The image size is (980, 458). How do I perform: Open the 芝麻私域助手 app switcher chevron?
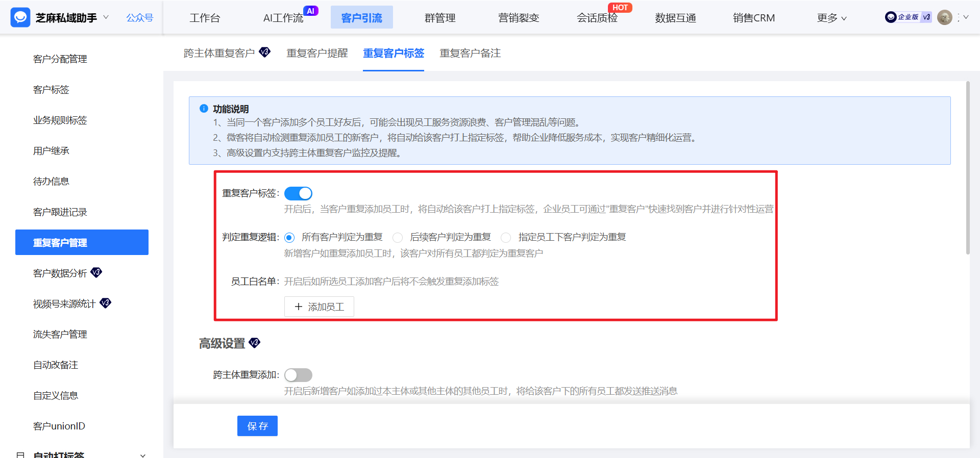pos(106,17)
